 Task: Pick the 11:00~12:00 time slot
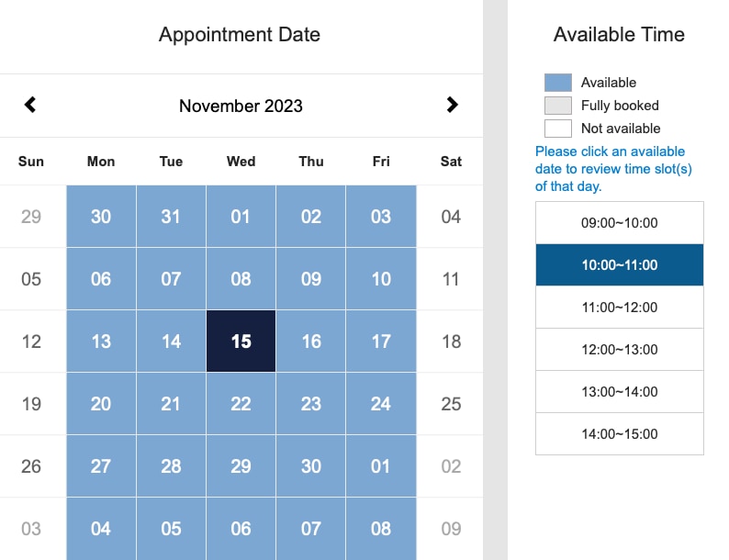619,308
